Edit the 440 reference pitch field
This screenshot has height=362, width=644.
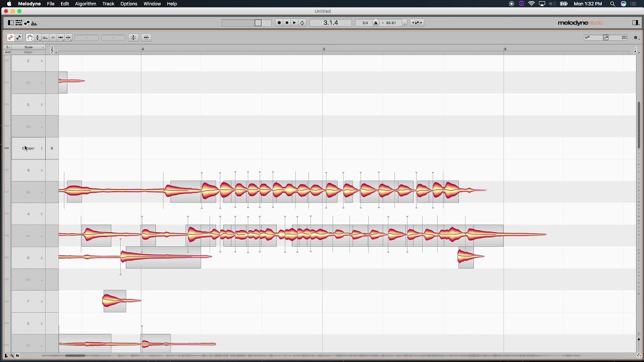coord(8,52)
